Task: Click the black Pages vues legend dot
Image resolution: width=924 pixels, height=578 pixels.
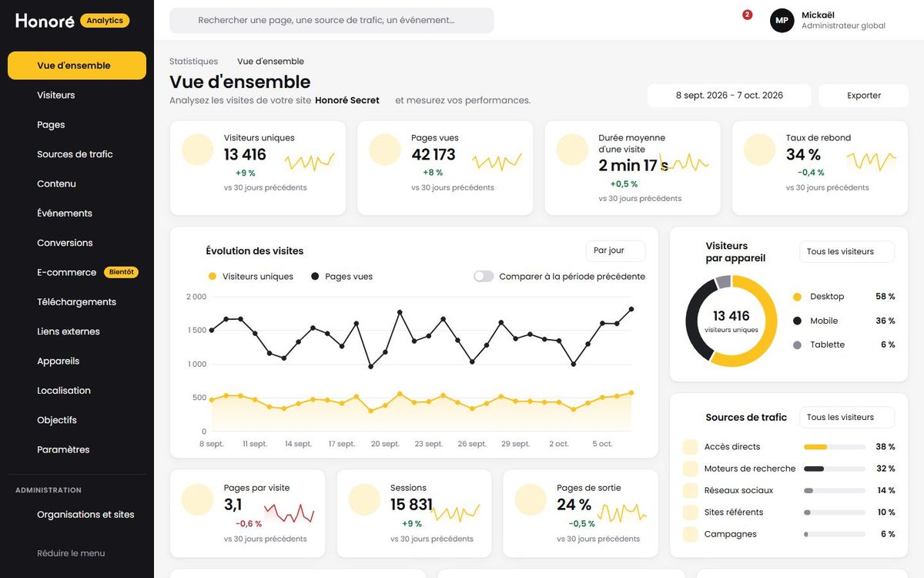Action: [315, 277]
